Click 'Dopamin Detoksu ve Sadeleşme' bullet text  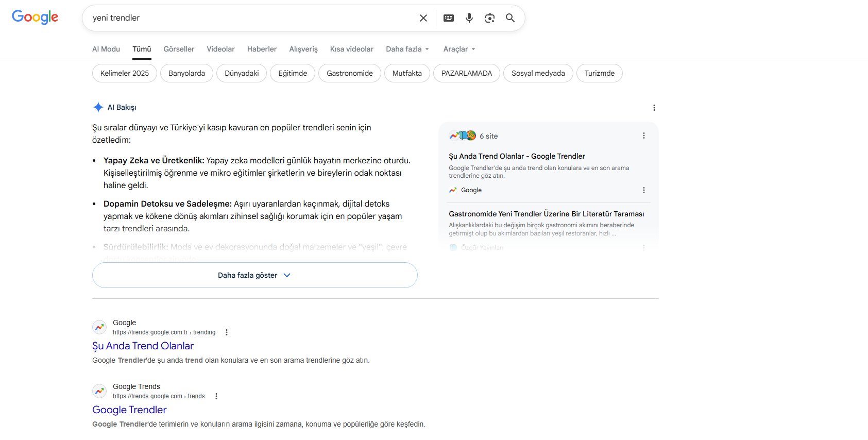click(167, 204)
